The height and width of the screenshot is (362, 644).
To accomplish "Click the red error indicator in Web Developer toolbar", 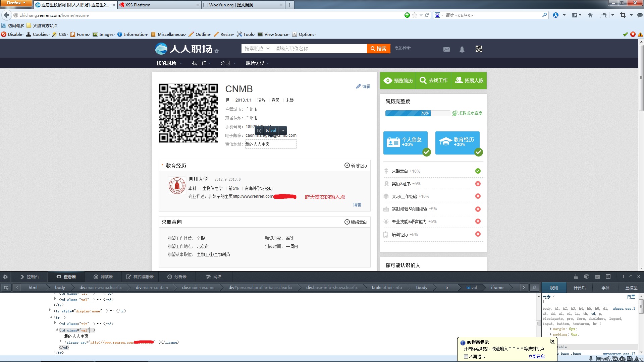I will pyautogui.click(x=633, y=34).
